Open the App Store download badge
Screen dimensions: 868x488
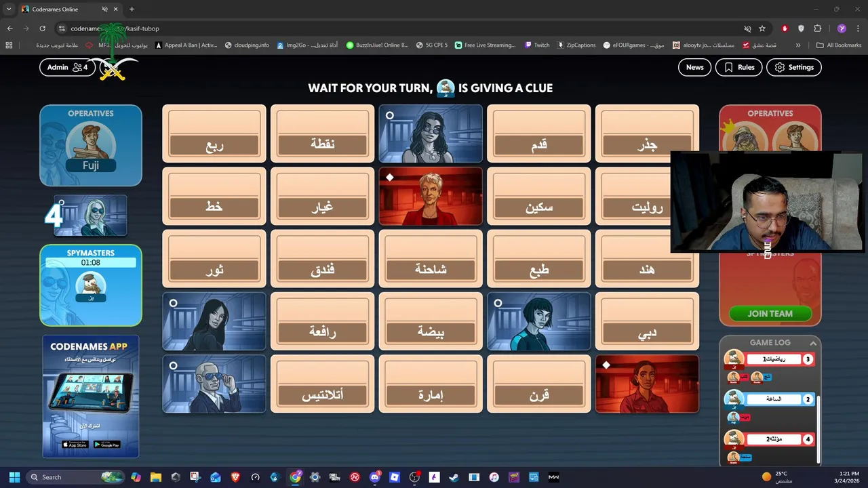pos(75,445)
